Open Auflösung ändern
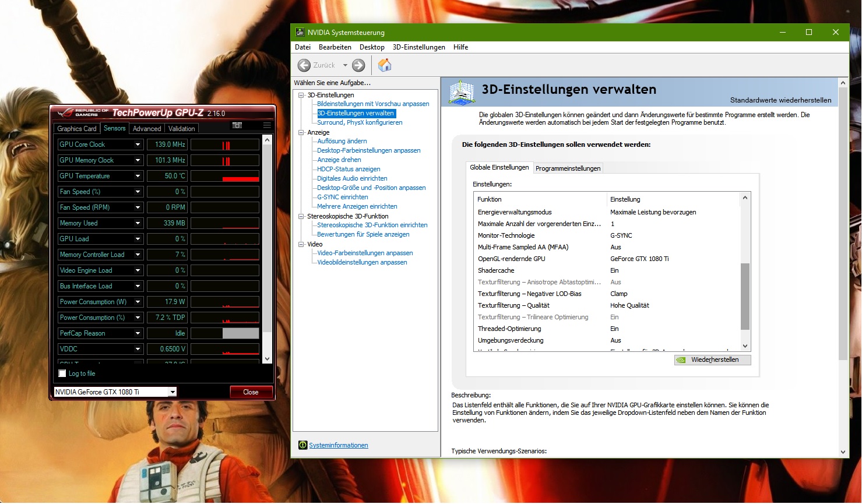Viewport: 862px width, 504px height. tap(342, 141)
